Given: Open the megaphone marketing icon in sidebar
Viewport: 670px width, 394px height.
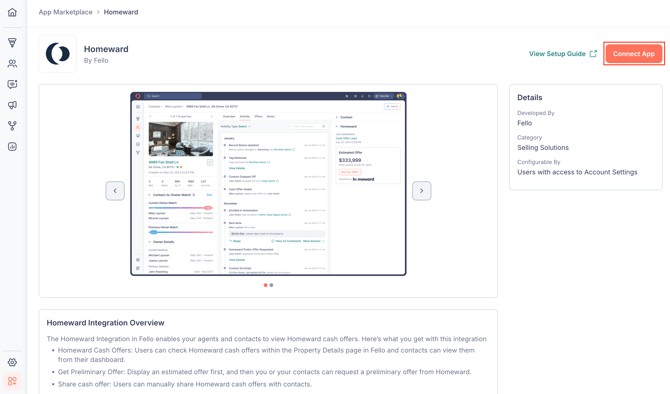Looking at the screenshot, I should (12, 105).
